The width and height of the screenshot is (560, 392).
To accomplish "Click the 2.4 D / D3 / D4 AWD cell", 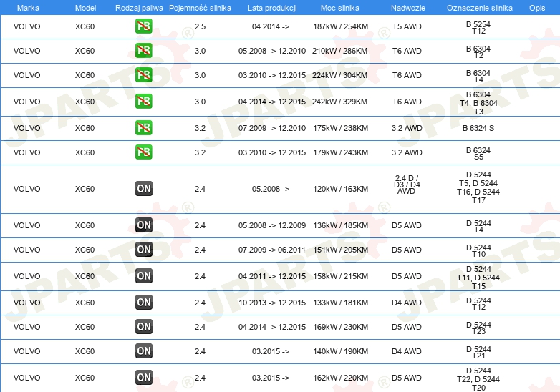I will [407, 185].
